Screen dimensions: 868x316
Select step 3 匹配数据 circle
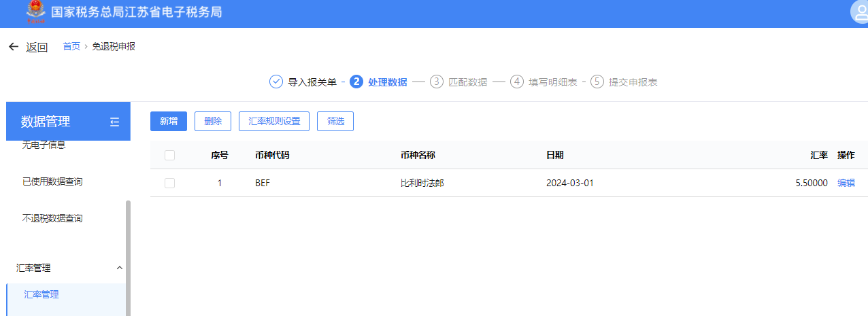437,82
